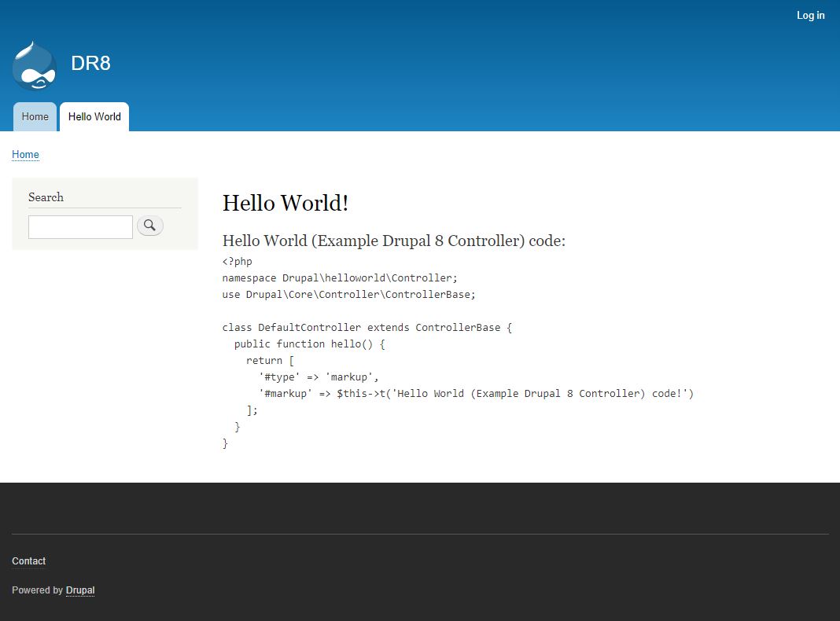Click the Hello World! page heading

[285, 203]
